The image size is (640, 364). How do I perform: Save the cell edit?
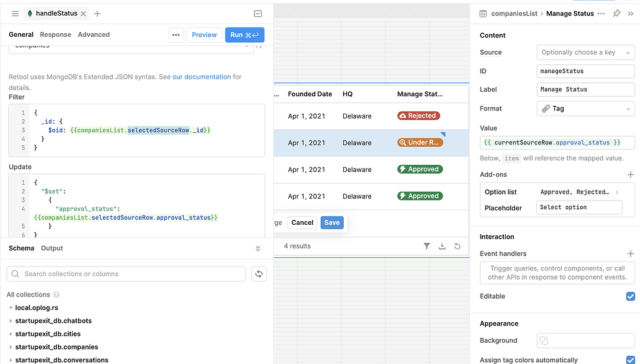pos(332,222)
